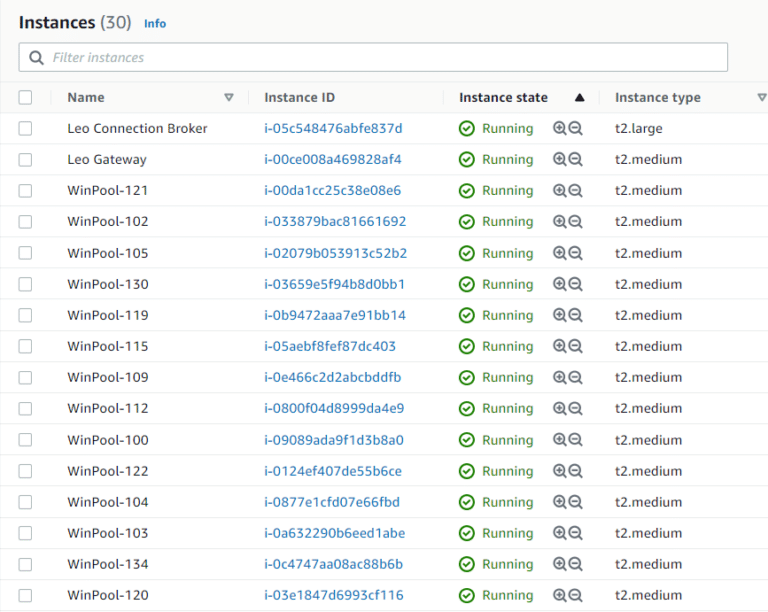Click zoom-out icon in WinPool-119 row
This screenshot has width=768, height=612.
(576, 315)
